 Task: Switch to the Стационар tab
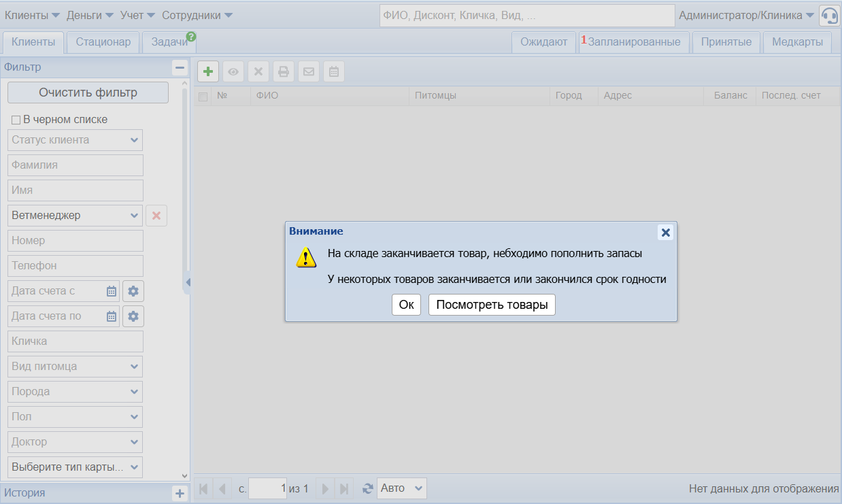tap(103, 42)
